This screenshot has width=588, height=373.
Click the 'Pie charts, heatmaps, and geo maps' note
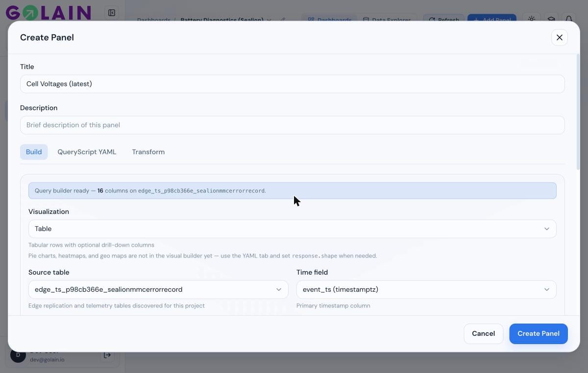[x=202, y=256]
